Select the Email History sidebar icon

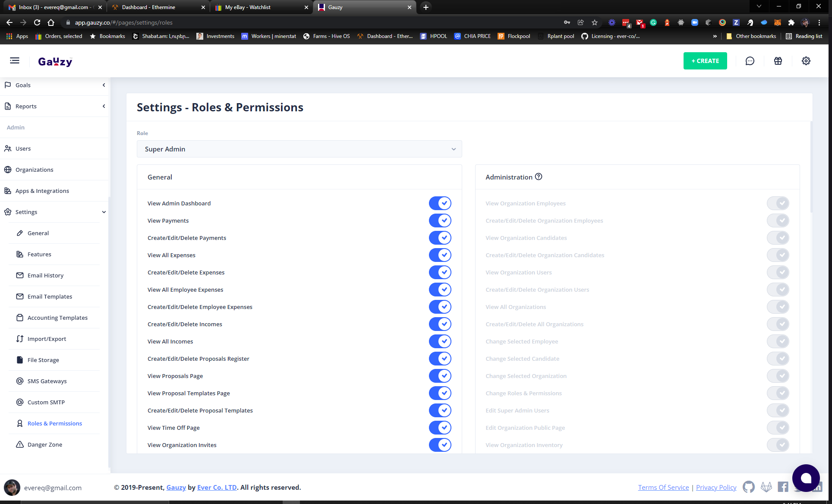20,275
